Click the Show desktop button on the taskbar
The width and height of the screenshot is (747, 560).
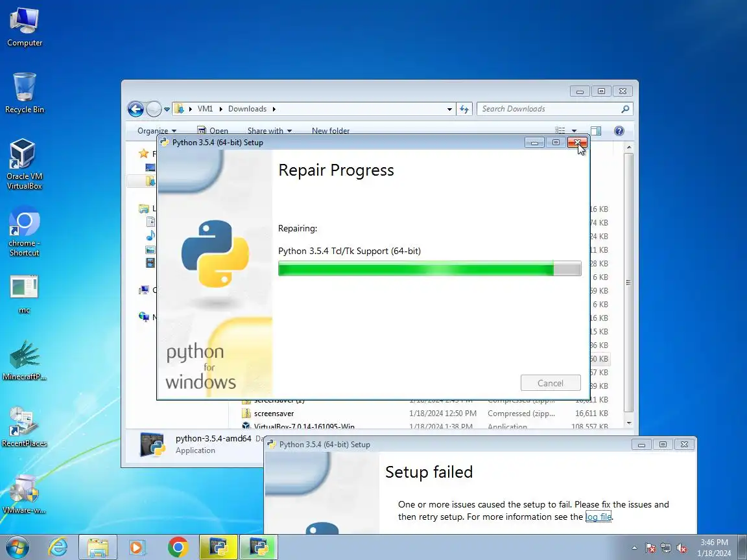pyautogui.click(x=742, y=547)
